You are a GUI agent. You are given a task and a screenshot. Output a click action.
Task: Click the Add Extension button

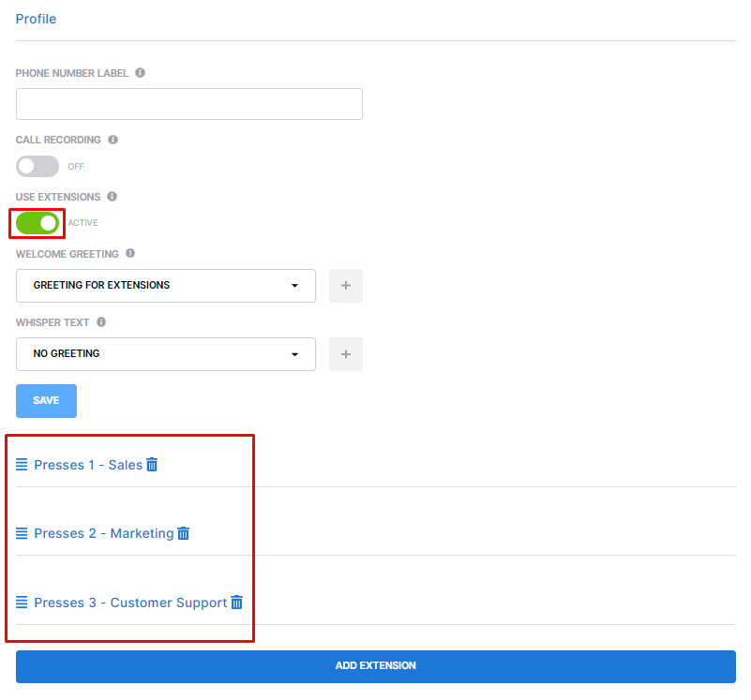point(375,666)
